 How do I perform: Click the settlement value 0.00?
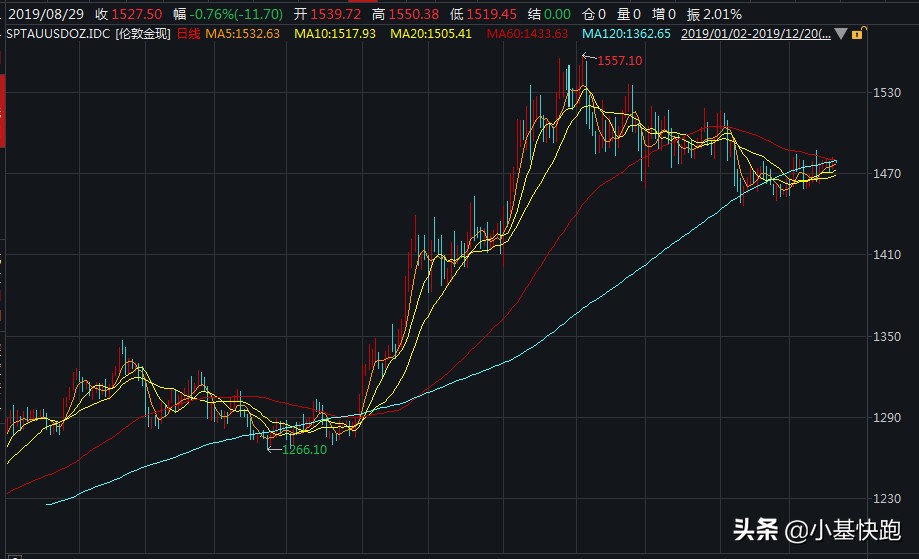coord(557,14)
